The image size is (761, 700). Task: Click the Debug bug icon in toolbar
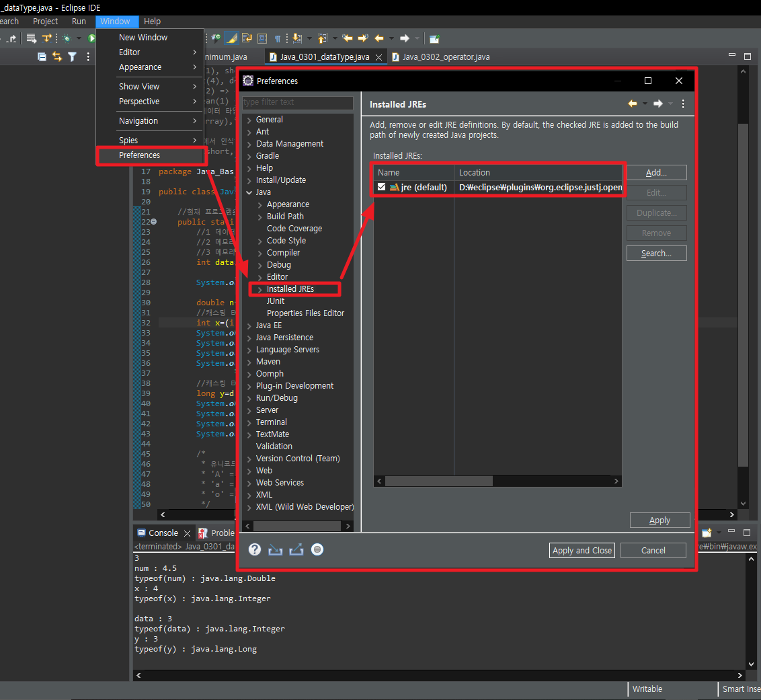click(x=67, y=38)
